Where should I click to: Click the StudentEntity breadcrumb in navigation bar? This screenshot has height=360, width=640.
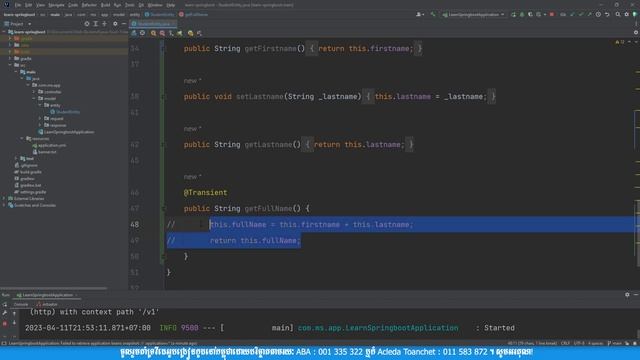pos(160,14)
